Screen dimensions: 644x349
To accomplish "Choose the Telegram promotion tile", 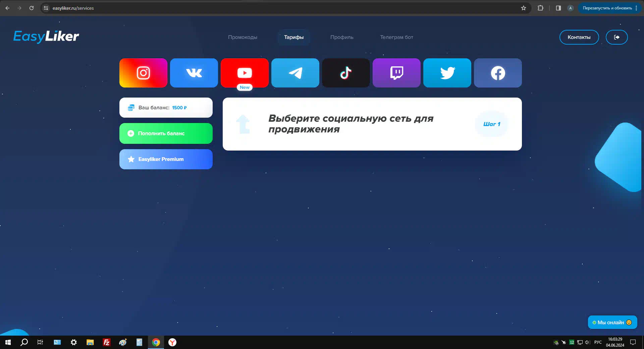I will [x=295, y=73].
